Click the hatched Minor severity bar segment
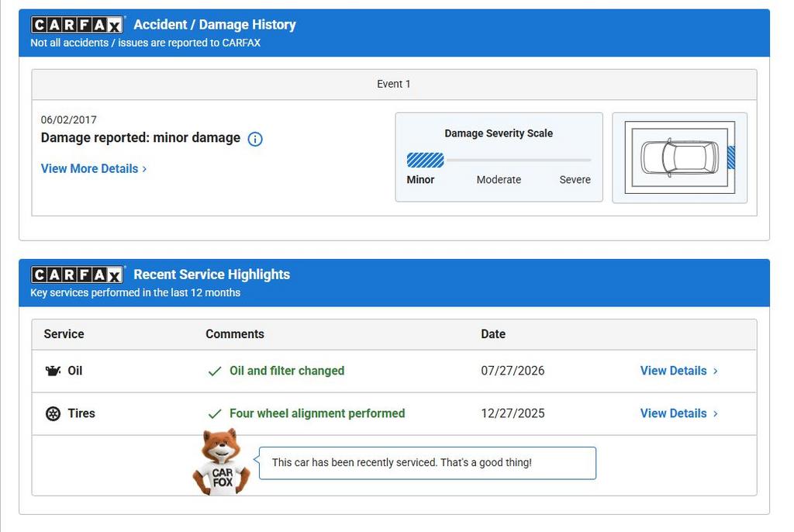 click(426, 160)
